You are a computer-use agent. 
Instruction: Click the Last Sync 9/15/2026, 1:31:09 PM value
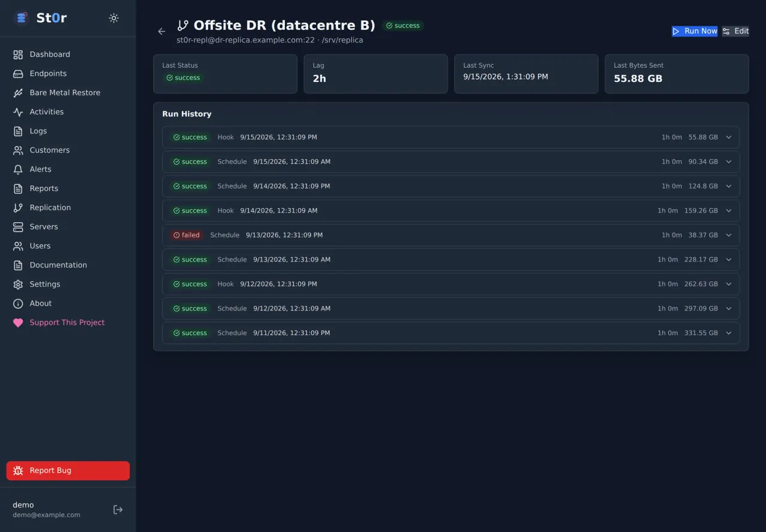point(506,77)
